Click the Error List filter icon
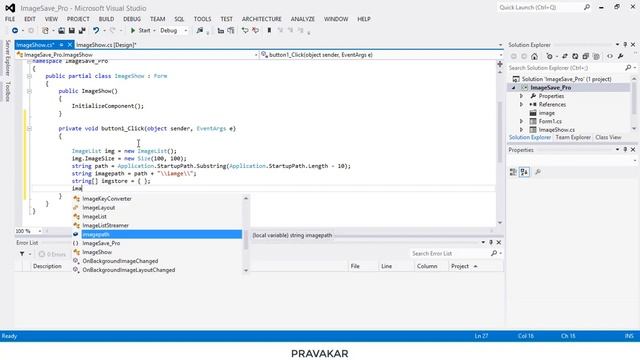 pyautogui.click(x=22, y=254)
